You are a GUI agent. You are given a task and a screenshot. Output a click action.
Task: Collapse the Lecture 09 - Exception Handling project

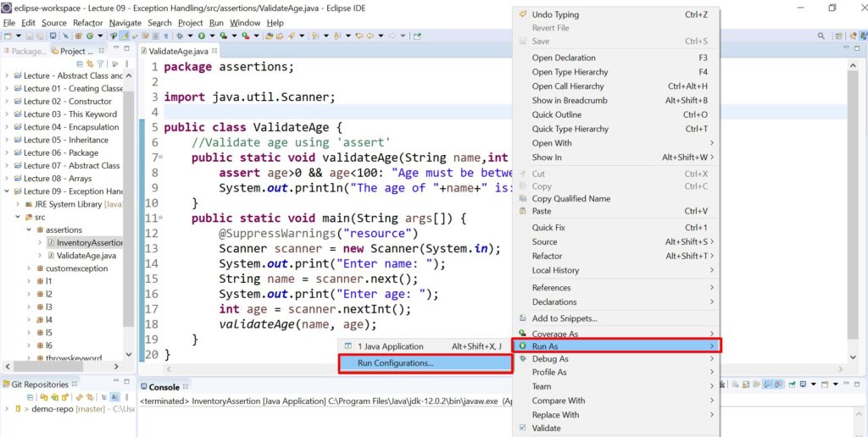[7, 191]
